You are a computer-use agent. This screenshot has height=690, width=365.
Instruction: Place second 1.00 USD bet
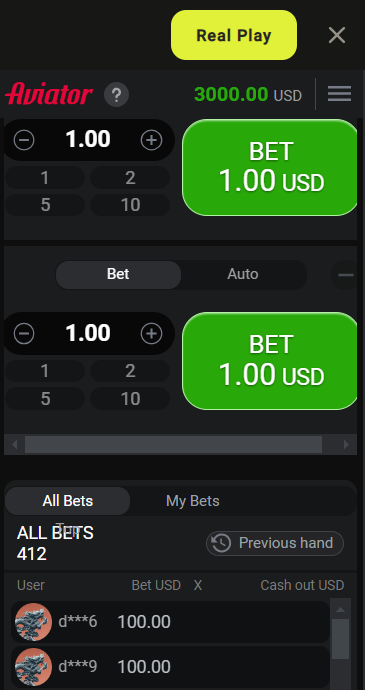point(271,361)
